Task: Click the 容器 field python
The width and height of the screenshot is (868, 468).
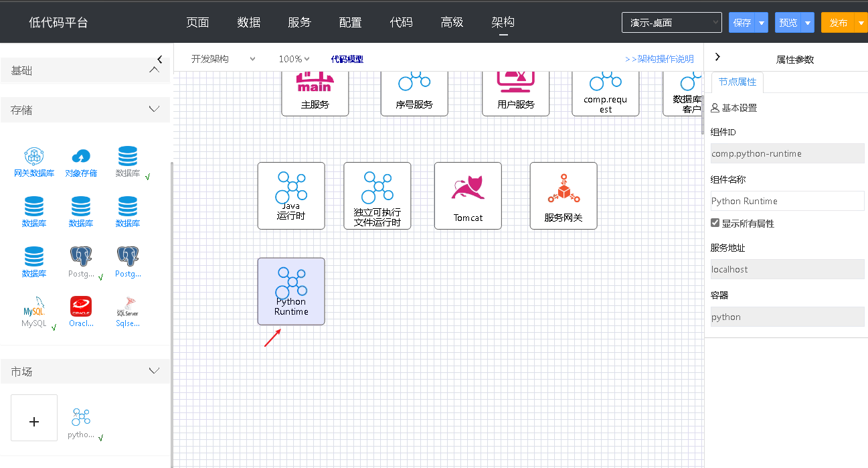Action: click(788, 317)
